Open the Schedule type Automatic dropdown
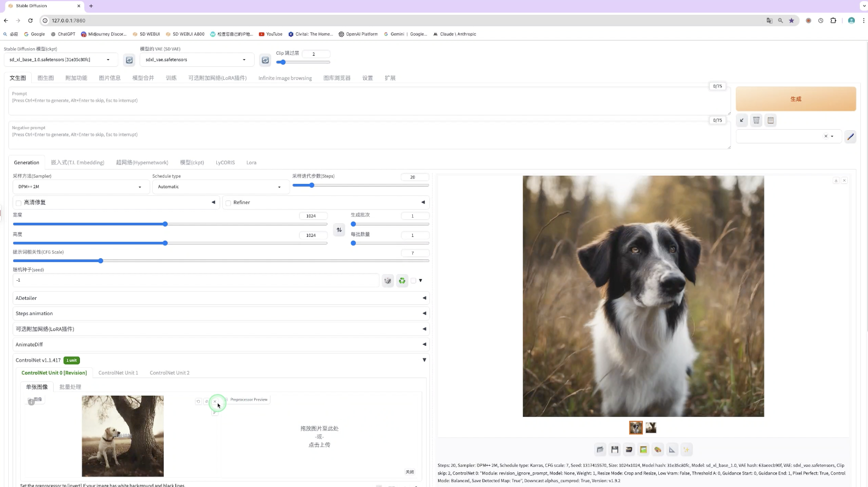The width and height of the screenshot is (868, 487). [x=220, y=187]
